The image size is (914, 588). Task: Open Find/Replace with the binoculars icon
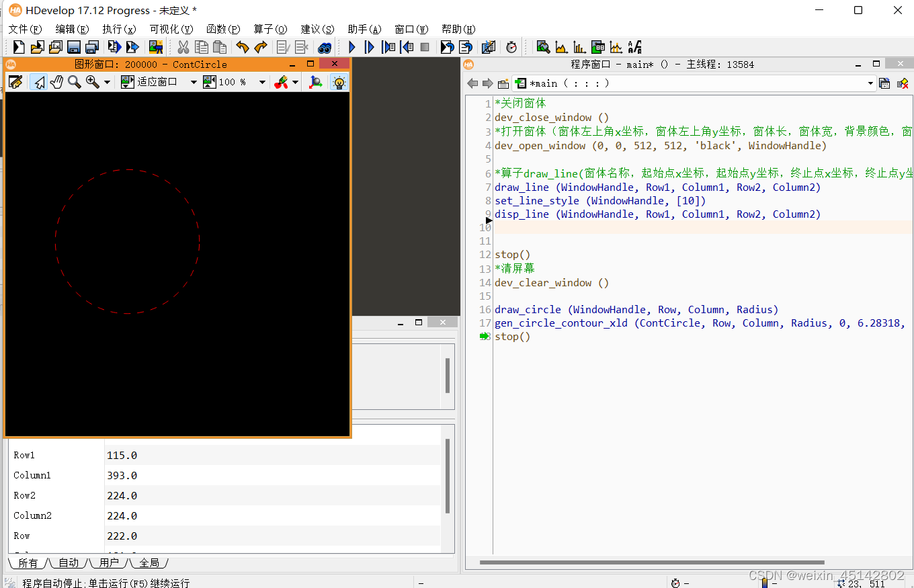[325, 47]
